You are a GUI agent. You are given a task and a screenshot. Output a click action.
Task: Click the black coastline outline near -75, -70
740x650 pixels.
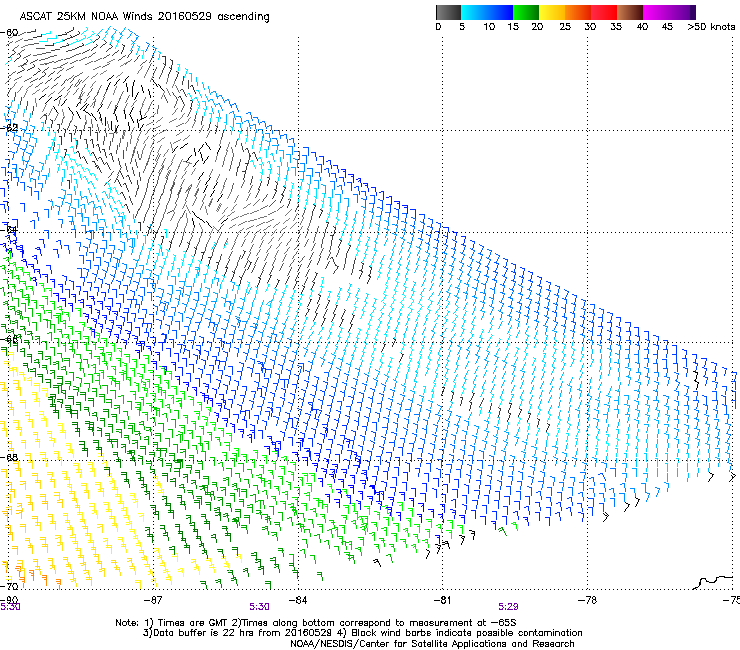713,582
